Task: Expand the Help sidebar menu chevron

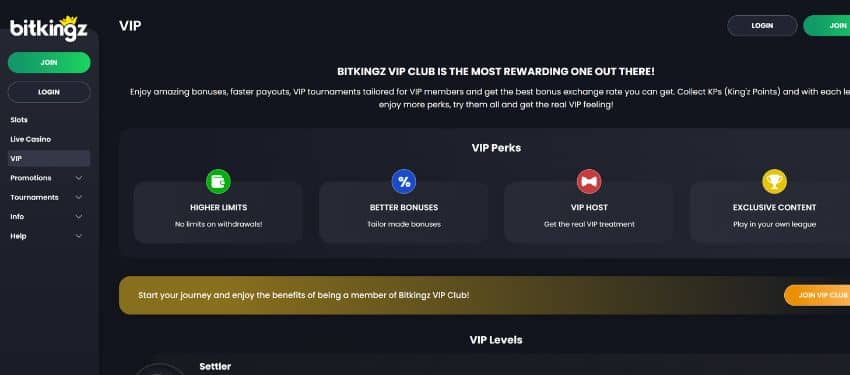Action: (79, 236)
